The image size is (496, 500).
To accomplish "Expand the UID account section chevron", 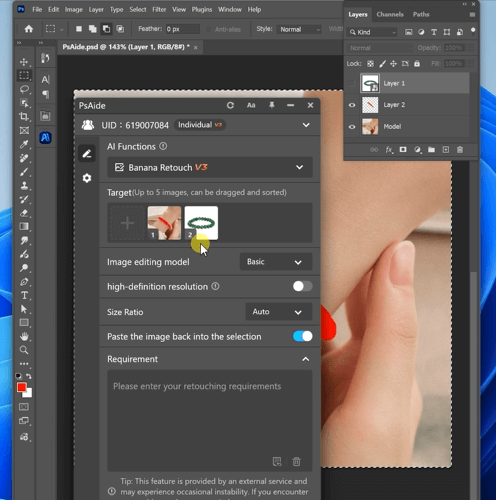I will click(x=306, y=125).
